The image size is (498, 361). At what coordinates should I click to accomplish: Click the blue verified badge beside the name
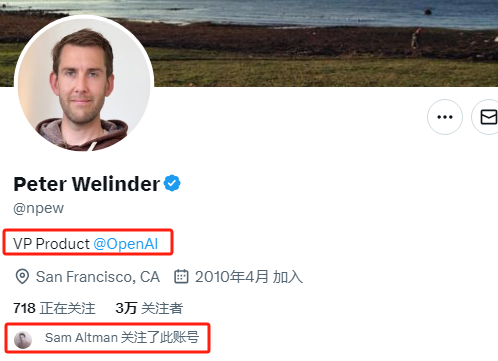(172, 183)
